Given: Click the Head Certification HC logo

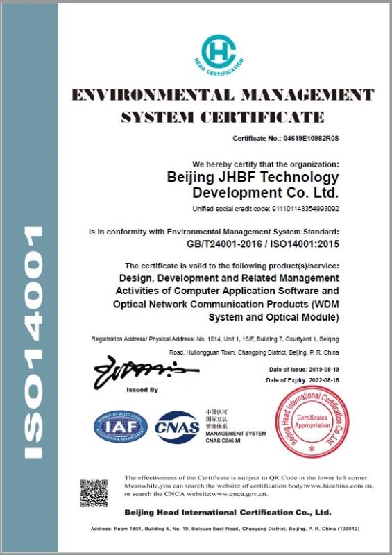Looking at the screenshot, I should coord(219,55).
